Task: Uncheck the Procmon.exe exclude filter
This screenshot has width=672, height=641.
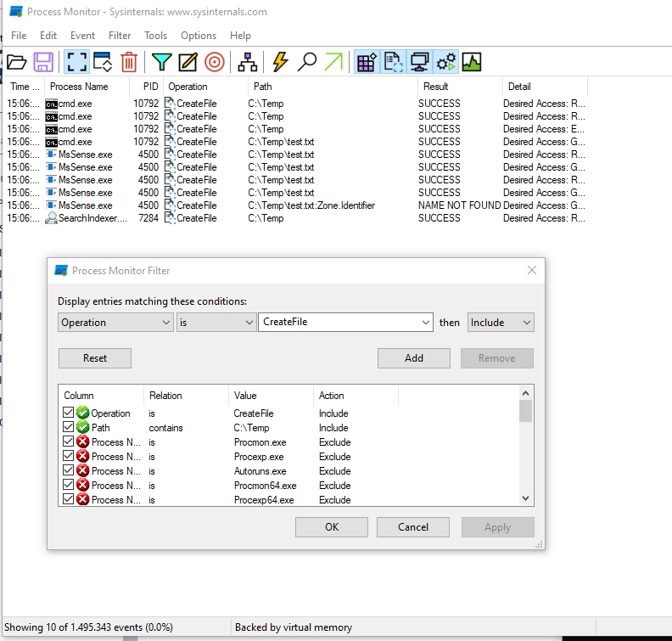Action: pyautogui.click(x=68, y=441)
